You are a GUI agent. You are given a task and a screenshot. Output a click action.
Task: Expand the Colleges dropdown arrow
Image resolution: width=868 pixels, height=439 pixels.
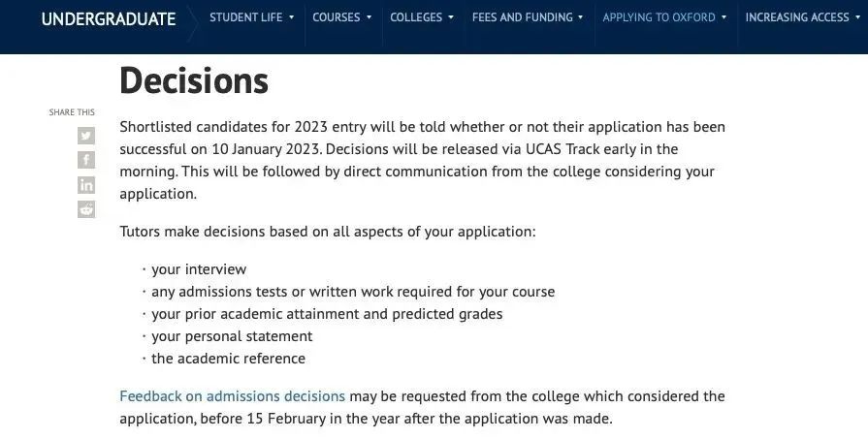pyautogui.click(x=452, y=17)
